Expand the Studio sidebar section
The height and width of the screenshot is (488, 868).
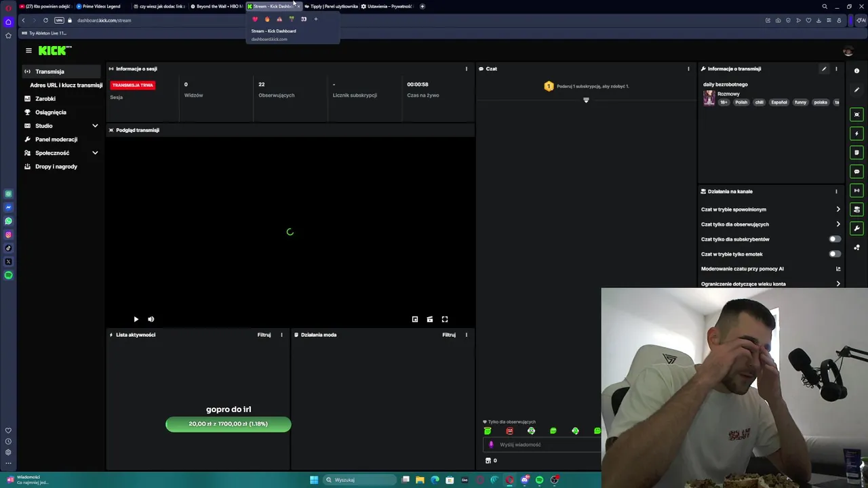pos(95,126)
